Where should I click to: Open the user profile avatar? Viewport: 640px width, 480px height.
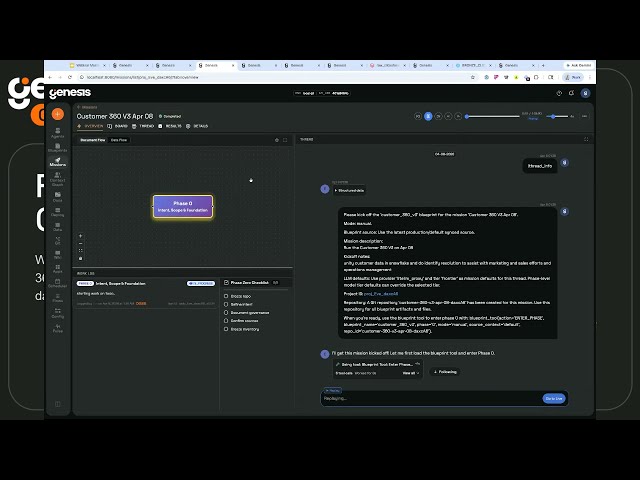tap(585, 93)
